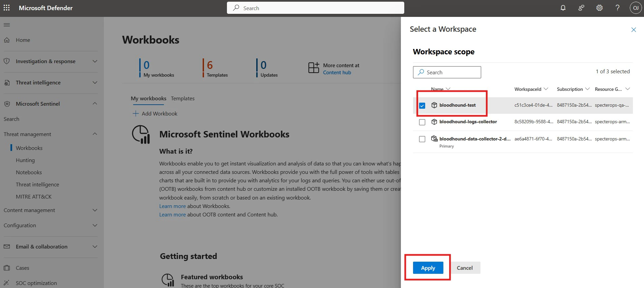Viewport: 644px width, 288px height.
Task: Open Notebooks in sidebar
Action: point(29,172)
